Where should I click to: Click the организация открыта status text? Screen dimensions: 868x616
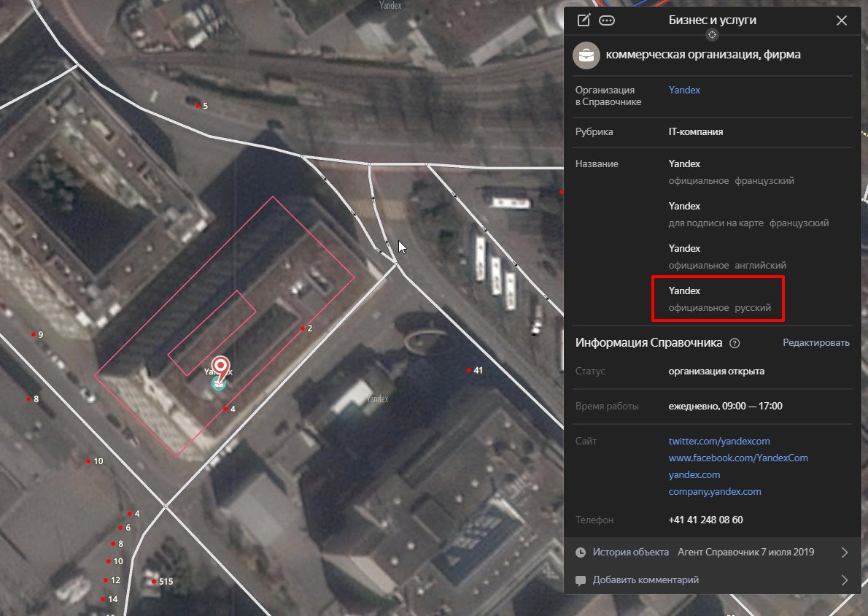click(x=716, y=371)
